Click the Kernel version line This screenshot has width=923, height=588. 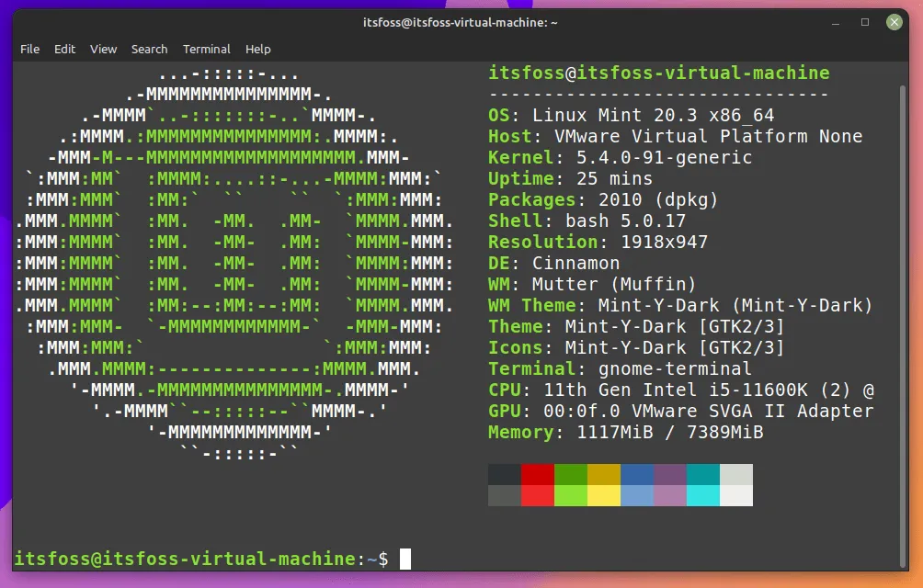click(620, 157)
